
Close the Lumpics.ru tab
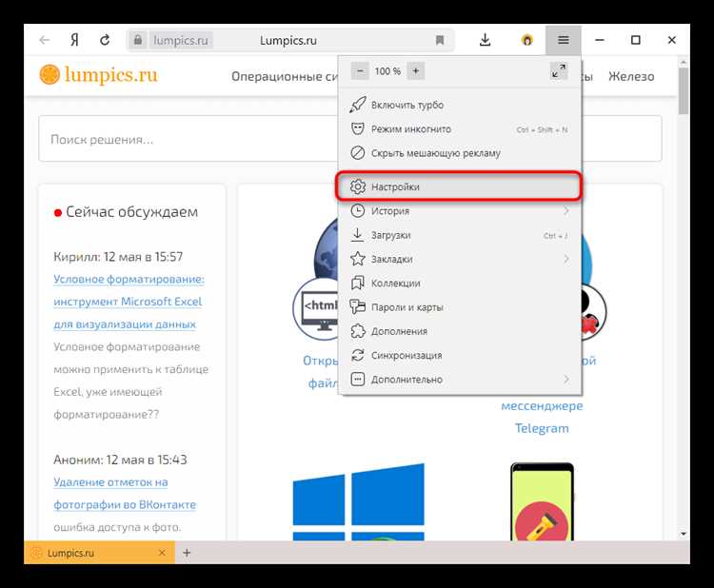tap(162, 553)
